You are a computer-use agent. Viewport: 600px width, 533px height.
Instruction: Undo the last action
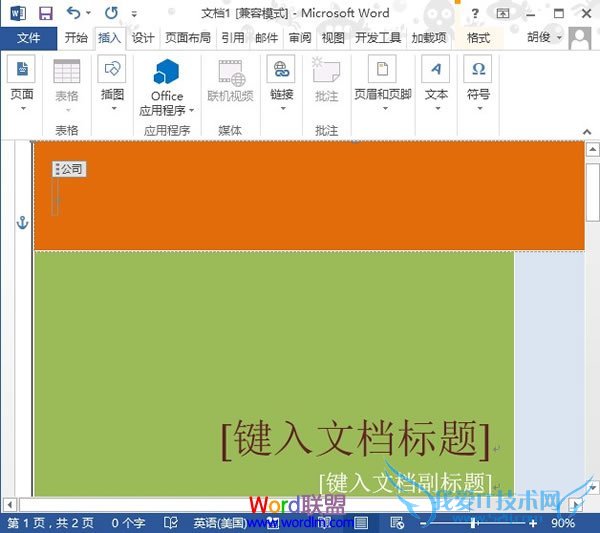(x=73, y=13)
